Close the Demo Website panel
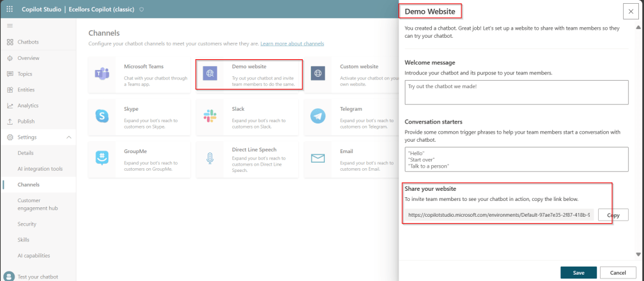The image size is (644, 281). pyautogui.click(x=631, y=11)
